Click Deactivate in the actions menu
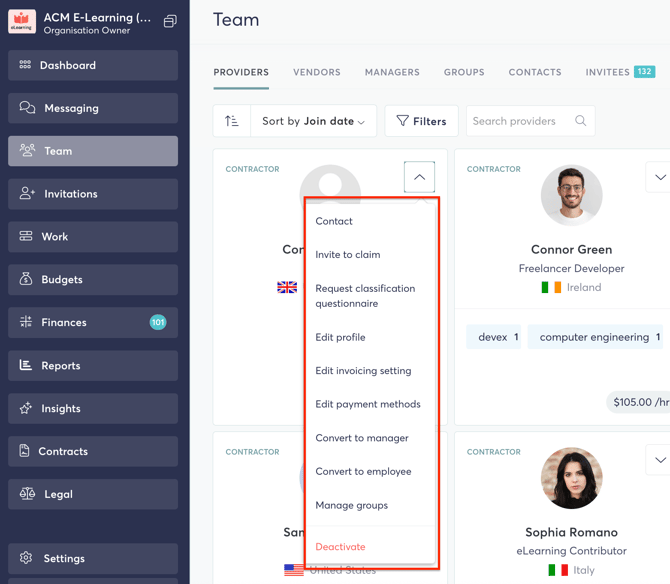The image size is (670, 584). point(340,547)
